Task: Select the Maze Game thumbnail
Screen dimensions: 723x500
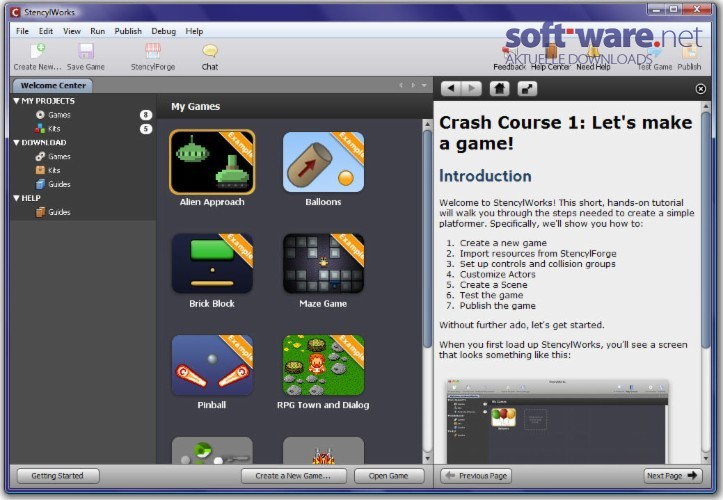Action: click(323, 263)
